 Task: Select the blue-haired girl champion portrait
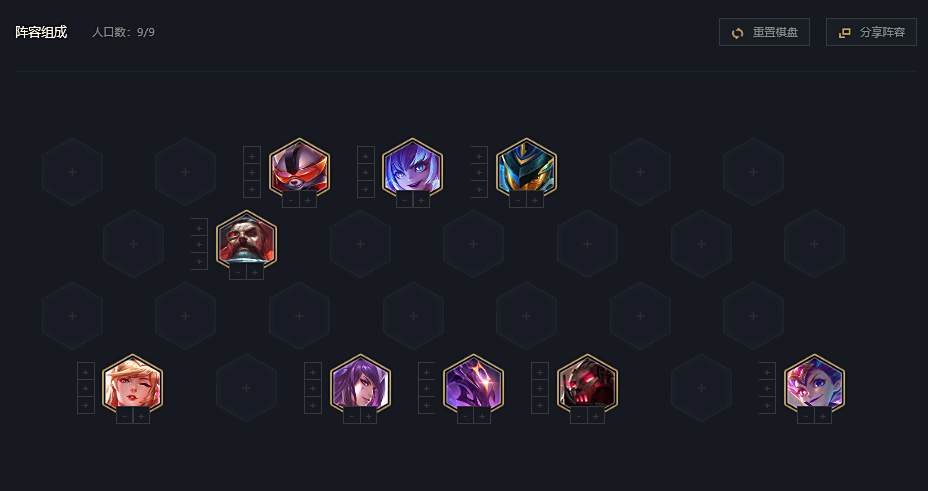point(413,168)
